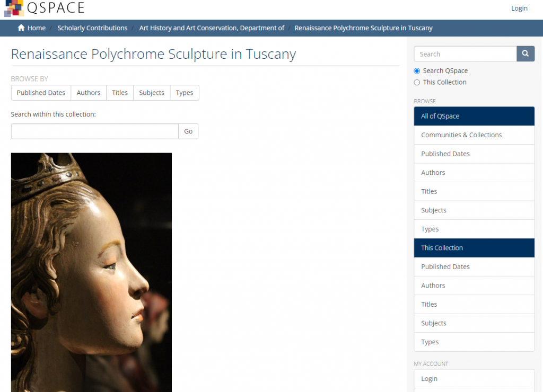Click the QSpace logo icon

(x=14, y=8)
